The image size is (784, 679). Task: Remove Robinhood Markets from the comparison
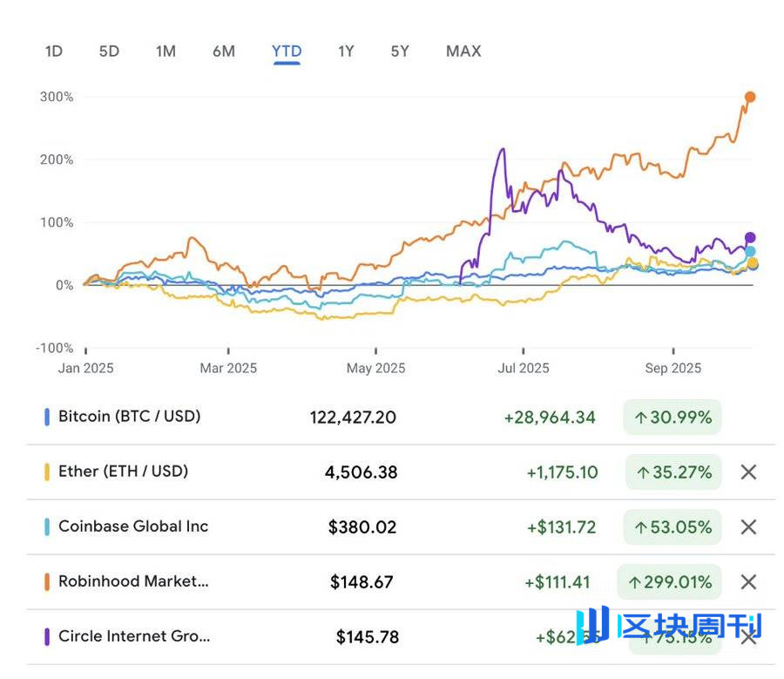pos(748,582)
